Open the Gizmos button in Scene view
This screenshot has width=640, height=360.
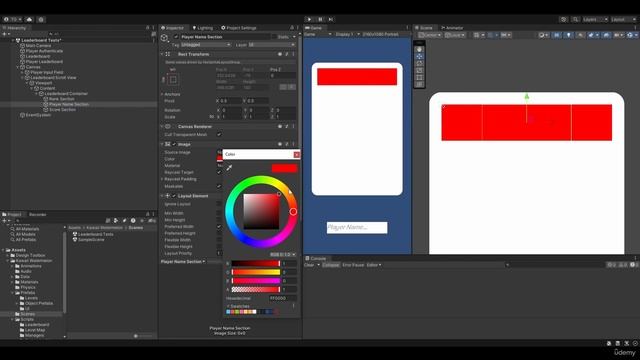point(631,35)
